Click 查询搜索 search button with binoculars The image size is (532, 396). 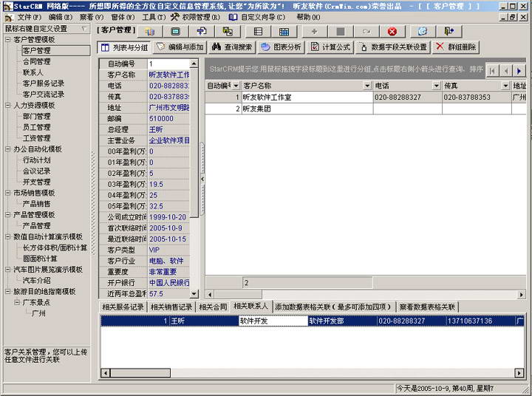point(232,47)
